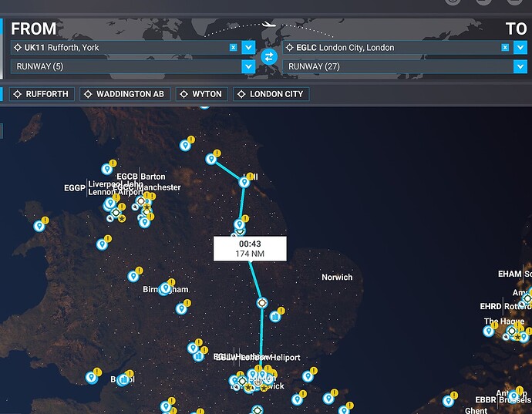Click the Norwich city label
Screen dimensions: 532x414
click(337, 278)
